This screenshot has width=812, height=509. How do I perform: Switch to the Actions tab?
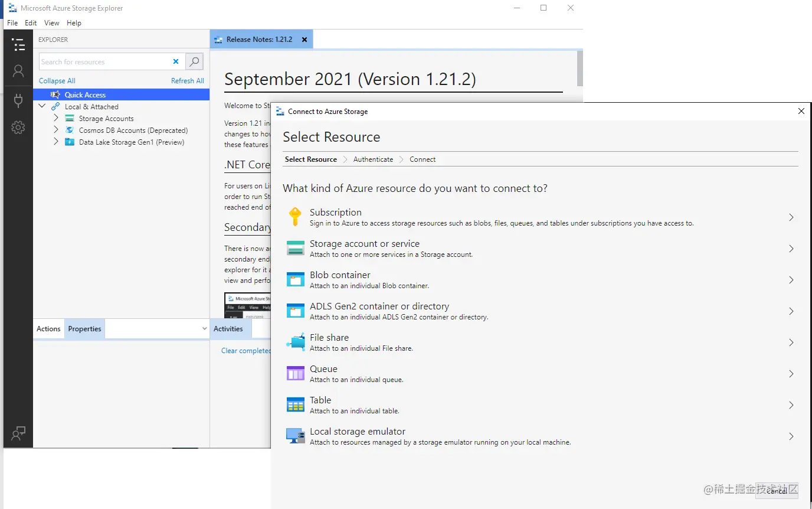[x=48, y=328]
